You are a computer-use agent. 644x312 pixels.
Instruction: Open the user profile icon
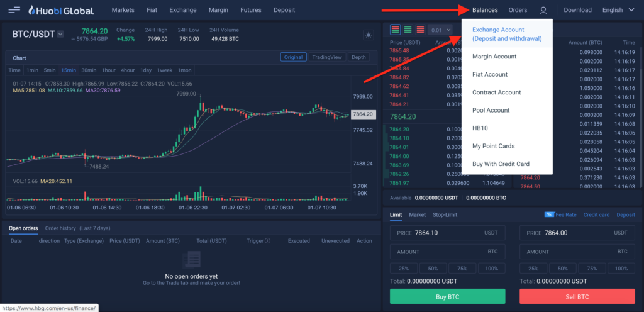coord(543,10)
